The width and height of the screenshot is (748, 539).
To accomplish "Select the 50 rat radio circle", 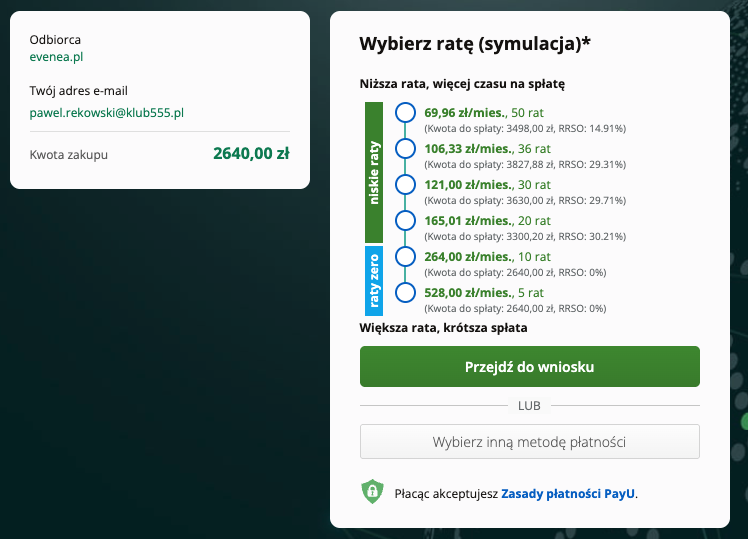I will (x=405, y=113).
